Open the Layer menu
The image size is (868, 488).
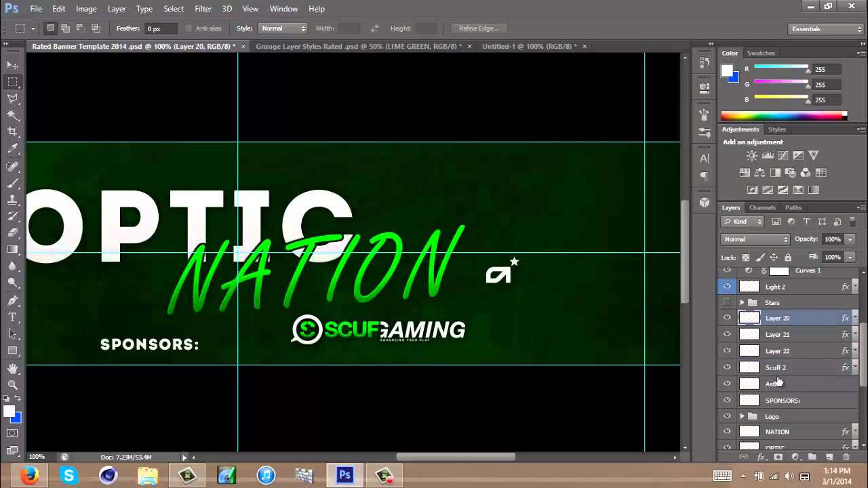(117, 9)
